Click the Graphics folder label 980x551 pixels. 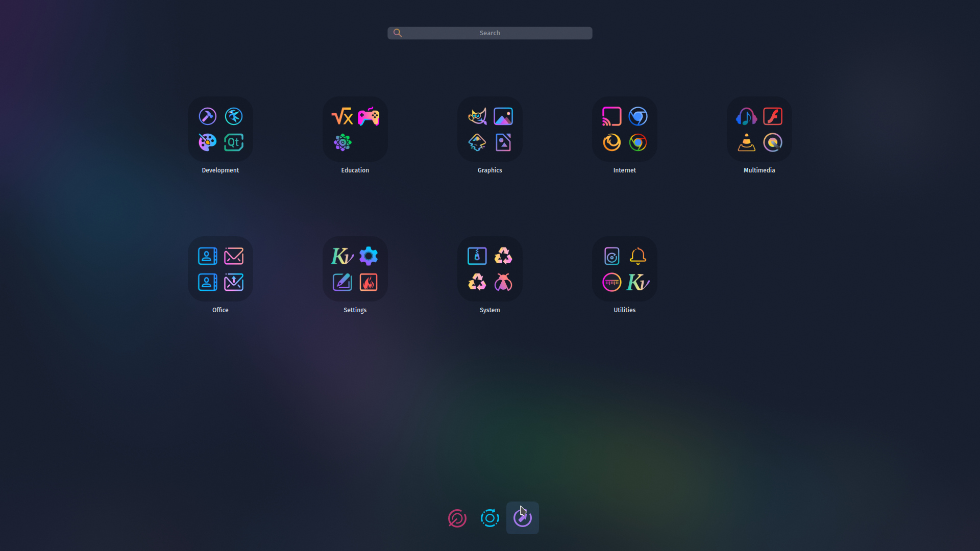point(489,170)
